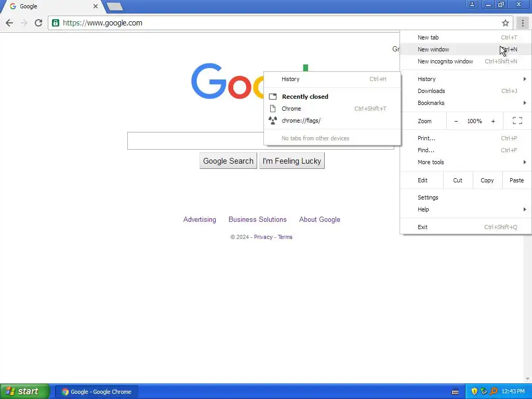Open the Advertising link
The width and height of the screenshot is (532, 399).
pos(199,220)
